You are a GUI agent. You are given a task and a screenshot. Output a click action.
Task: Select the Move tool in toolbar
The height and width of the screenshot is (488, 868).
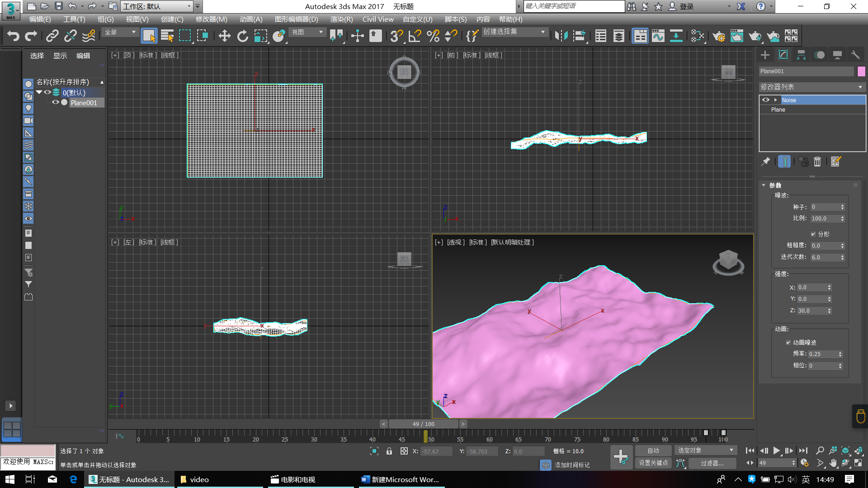point(224,37)
